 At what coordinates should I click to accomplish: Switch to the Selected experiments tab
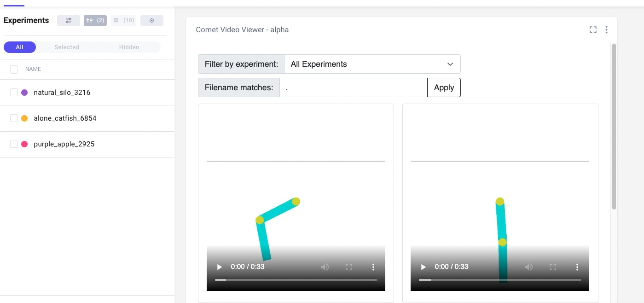(x=67, y=47)
